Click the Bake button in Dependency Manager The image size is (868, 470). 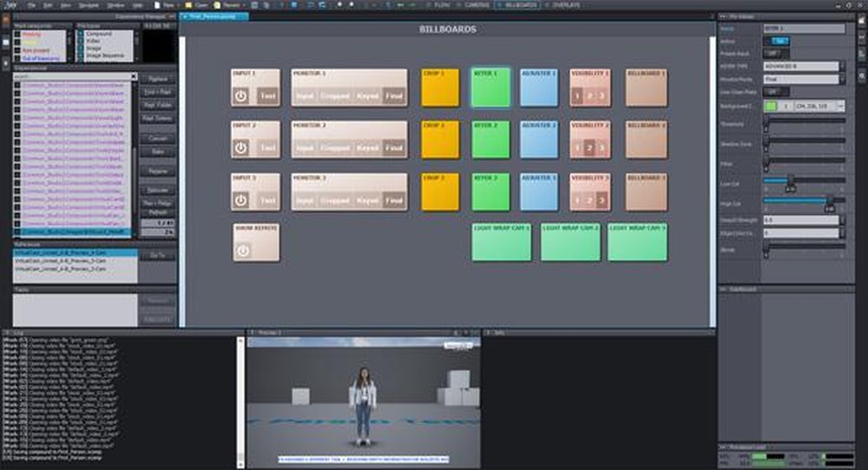pos(157,151)
